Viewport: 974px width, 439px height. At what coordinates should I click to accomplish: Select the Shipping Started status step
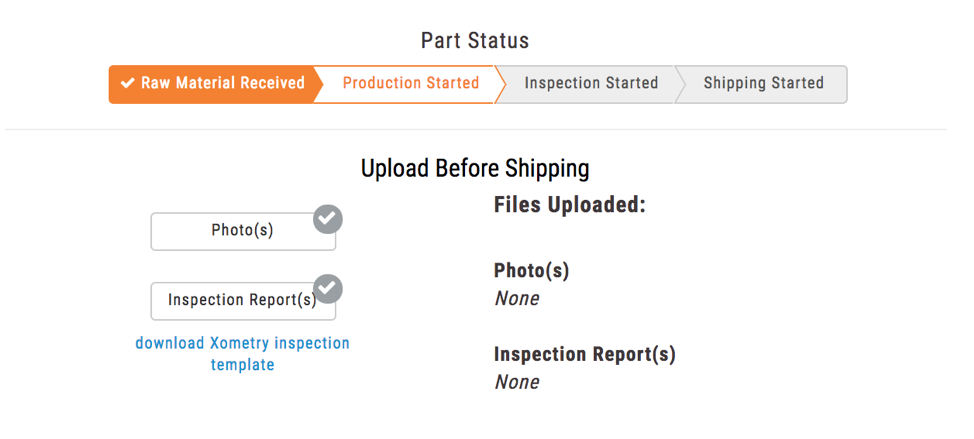click(763, 84)
